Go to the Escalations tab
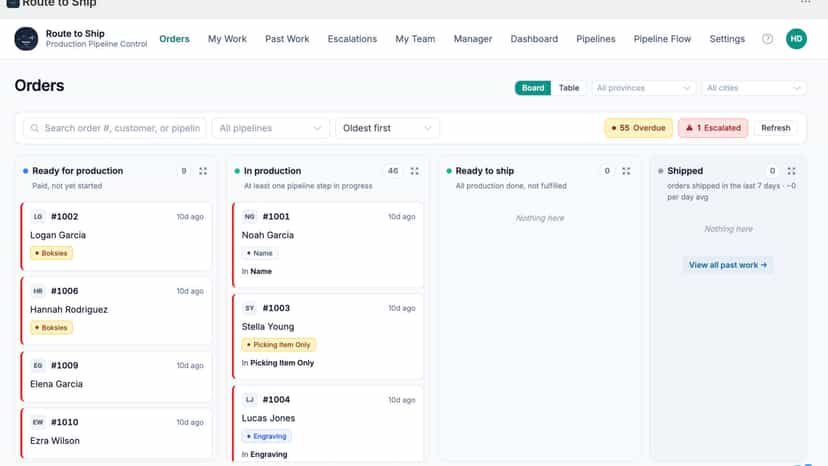The width and height of the screenshot is (828, 466). (x=352, y=39)
